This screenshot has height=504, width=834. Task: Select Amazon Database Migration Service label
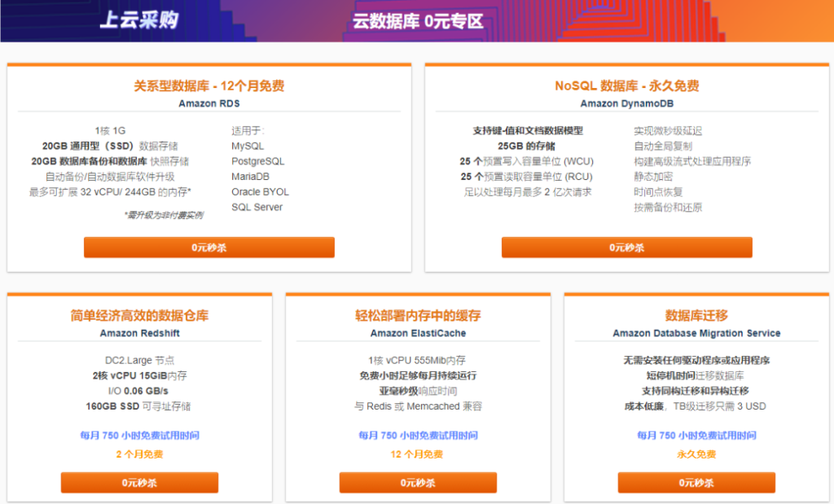pos(696,332)
